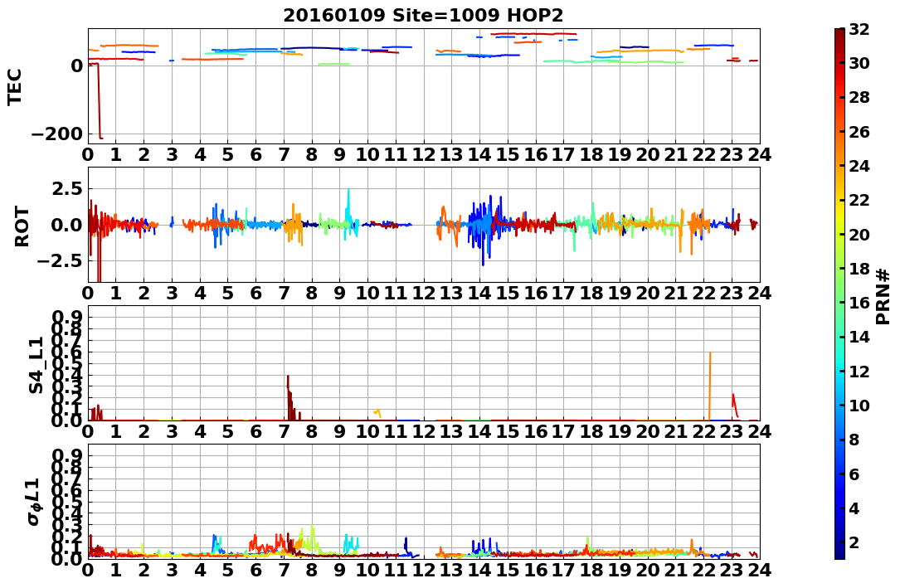The image size is (900, 588).
Task: Click the S4_L1 y-axis label
Action: [x=36, y=364]
